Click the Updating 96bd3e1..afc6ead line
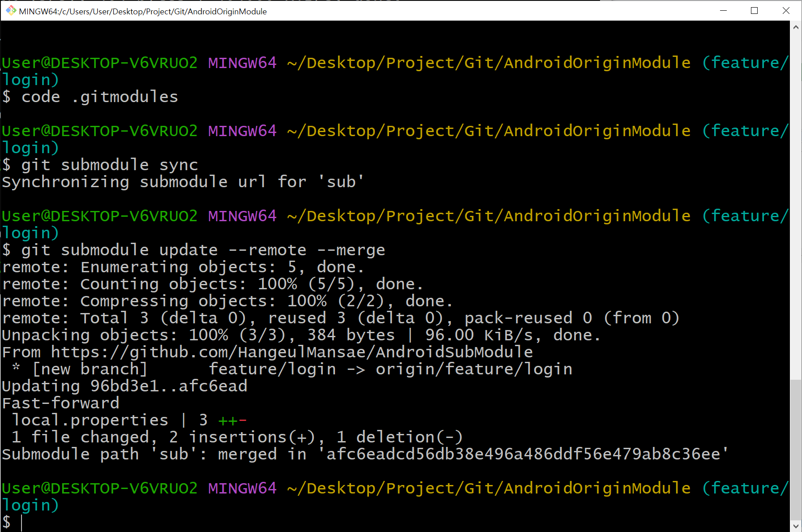Viewport: 802px width, 532px height. click(x=124, y=386)
